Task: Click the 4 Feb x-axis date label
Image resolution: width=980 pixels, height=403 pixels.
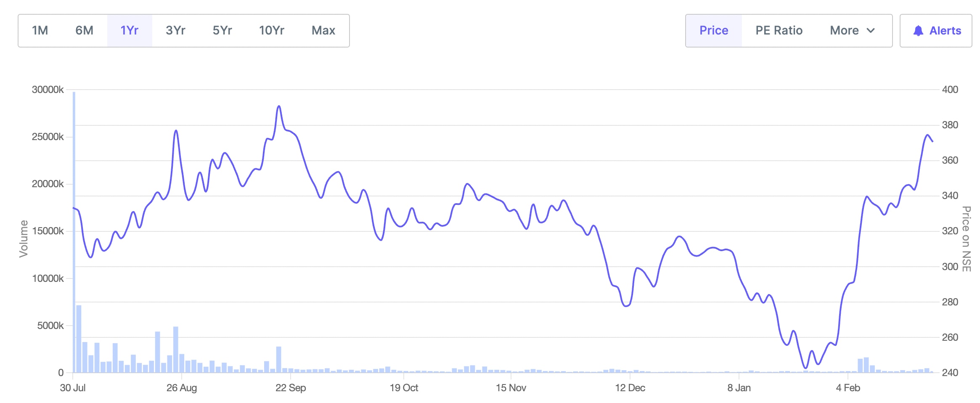Action: click(848, 388)
